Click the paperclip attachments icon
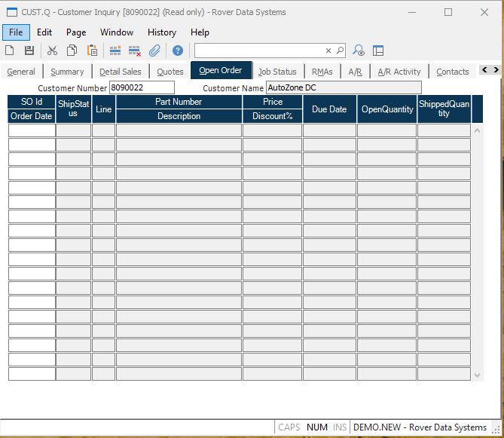The image size is (504, 438). (154, 51)
